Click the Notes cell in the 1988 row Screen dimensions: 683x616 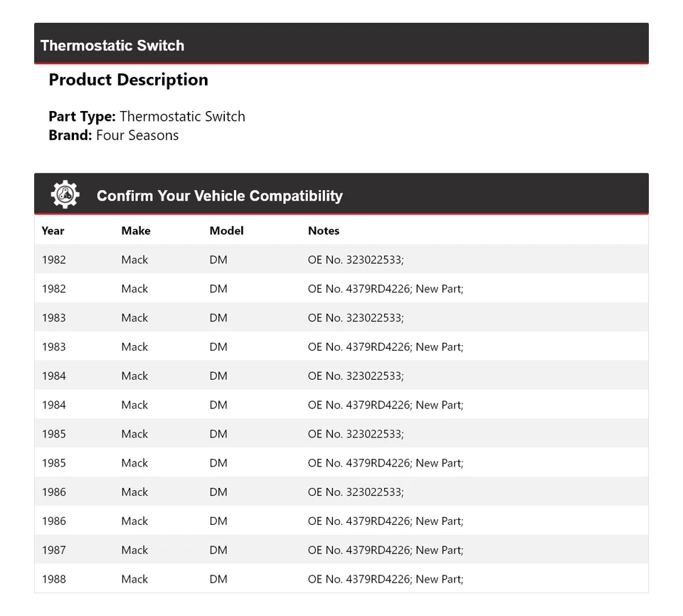coord(385,579)
